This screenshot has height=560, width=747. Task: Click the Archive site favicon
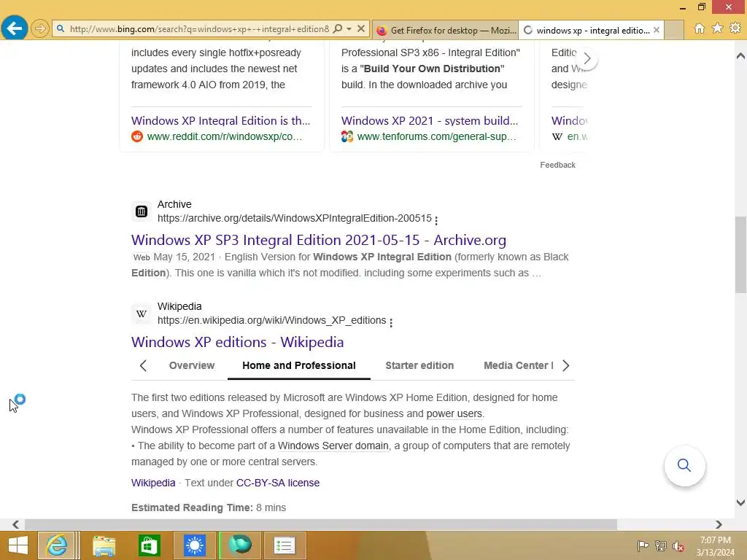(142, 211)
